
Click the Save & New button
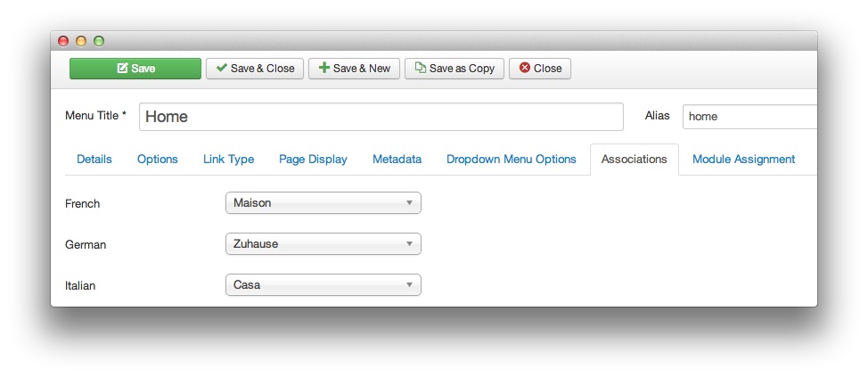[x=354, y=69]
